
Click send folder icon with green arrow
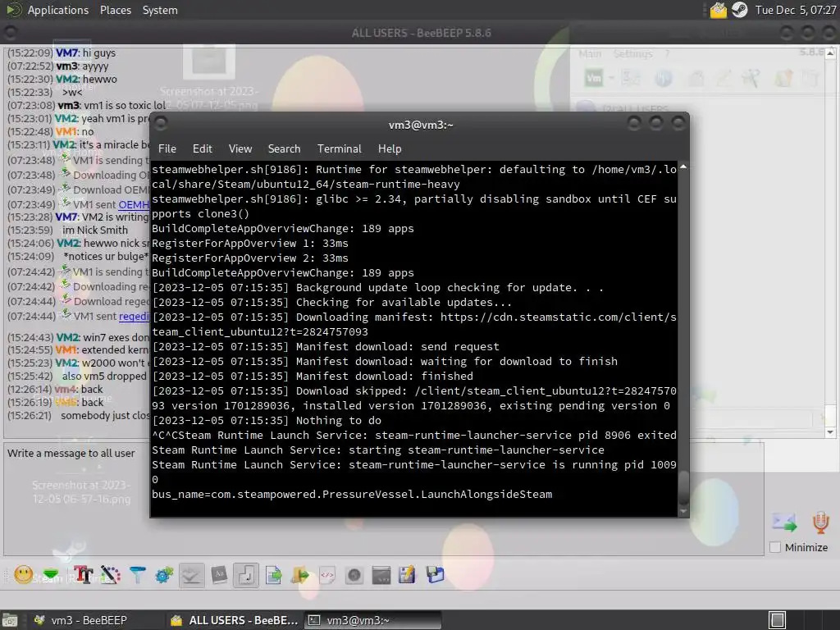[x=300, y=575]
